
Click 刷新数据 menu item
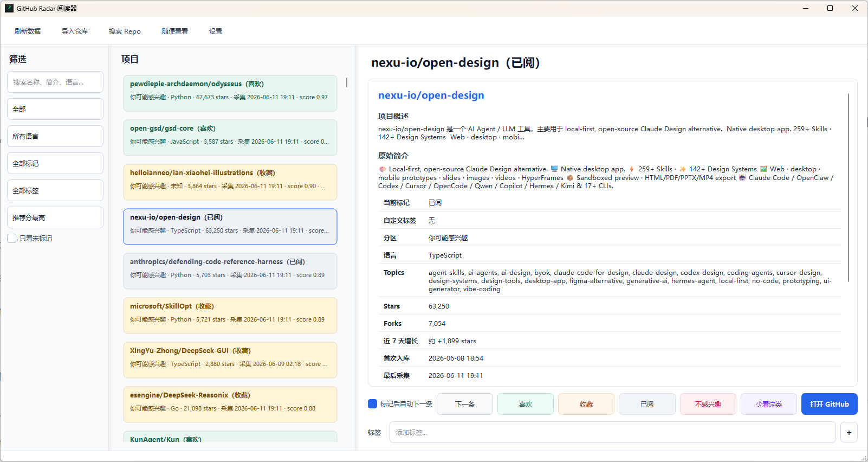(x=28, y=31)
